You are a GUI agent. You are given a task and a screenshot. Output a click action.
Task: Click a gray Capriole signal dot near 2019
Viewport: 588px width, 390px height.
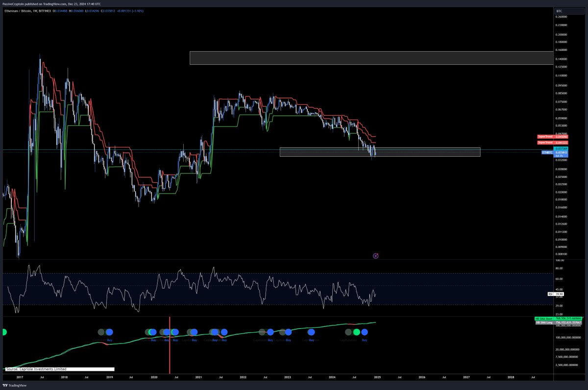point(101,332)
